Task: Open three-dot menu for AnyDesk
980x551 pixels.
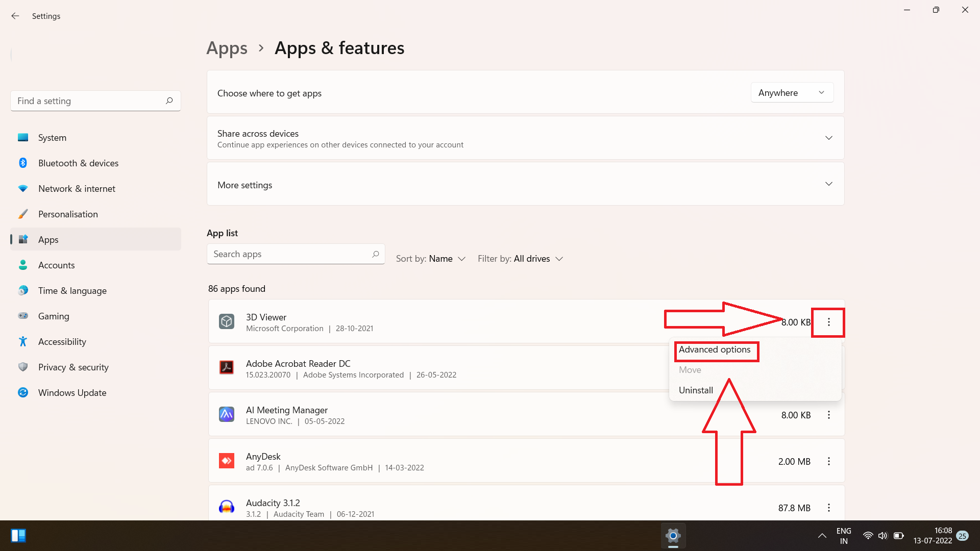Action: pos(828,462)
